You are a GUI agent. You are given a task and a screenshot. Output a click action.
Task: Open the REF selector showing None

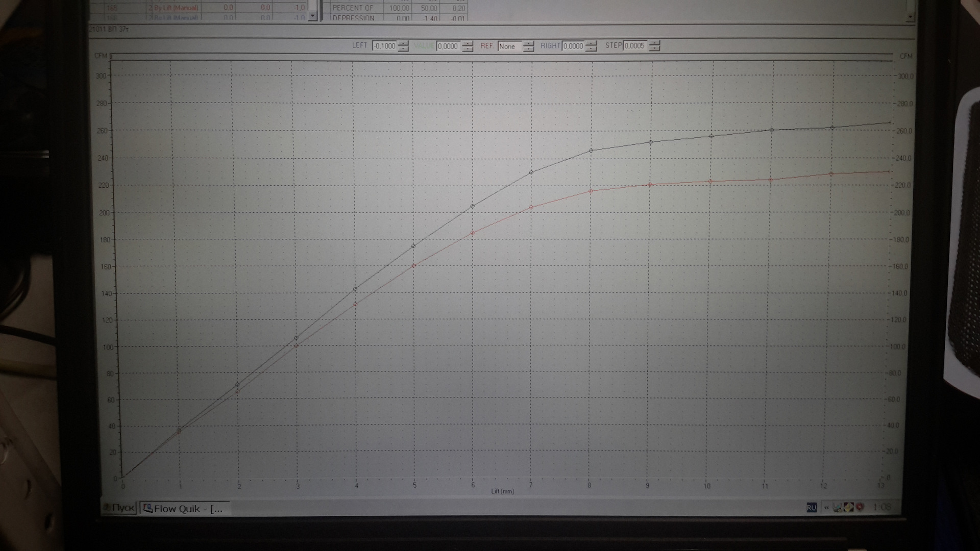(510, 46)
